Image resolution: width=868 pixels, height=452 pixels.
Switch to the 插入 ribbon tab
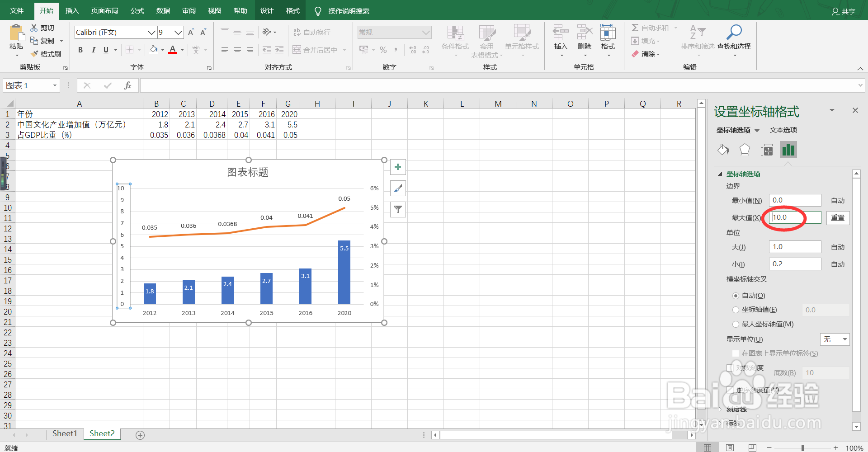72,11
